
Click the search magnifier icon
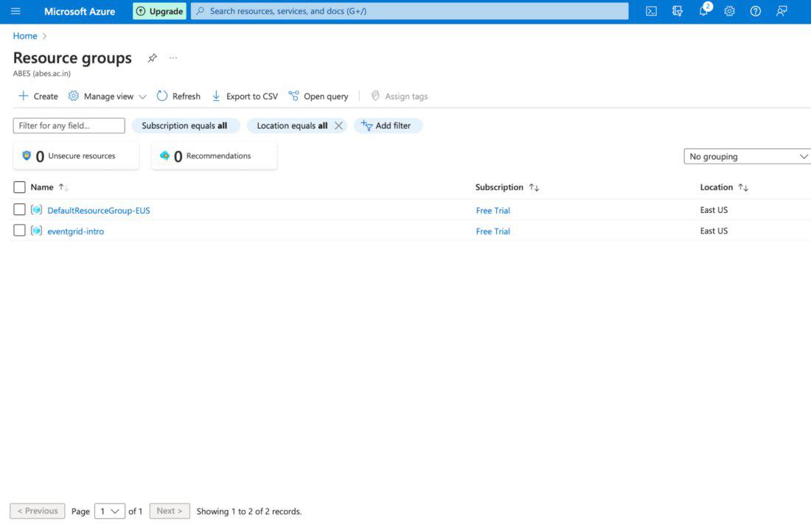(200, 11)
